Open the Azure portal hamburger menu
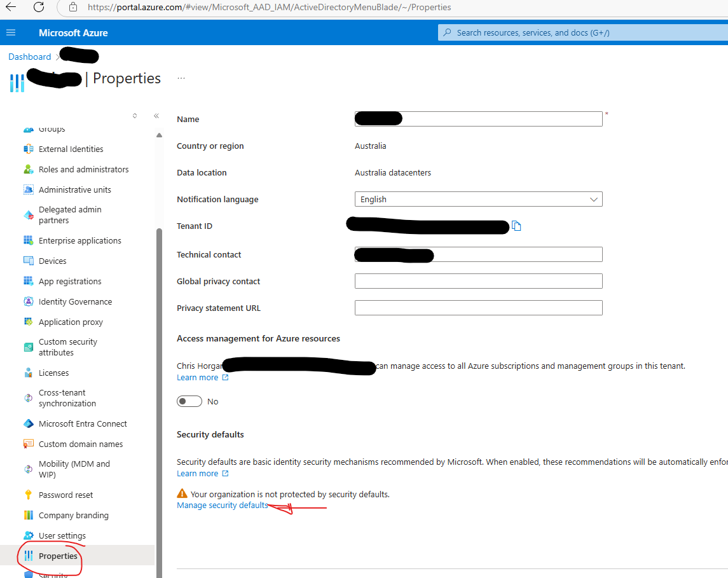Viewport: 728px width, 578px height. 11,32
